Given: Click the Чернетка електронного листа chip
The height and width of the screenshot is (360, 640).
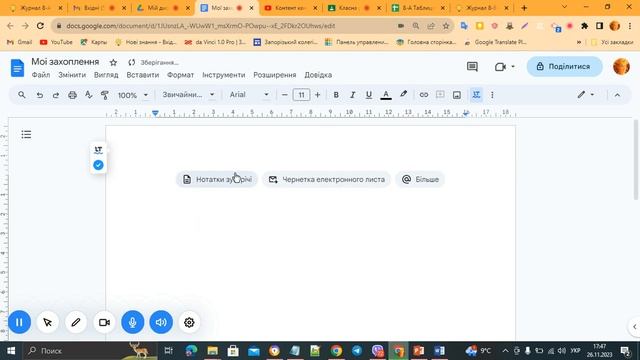Looking at the screenshot, I should (327, 180).
